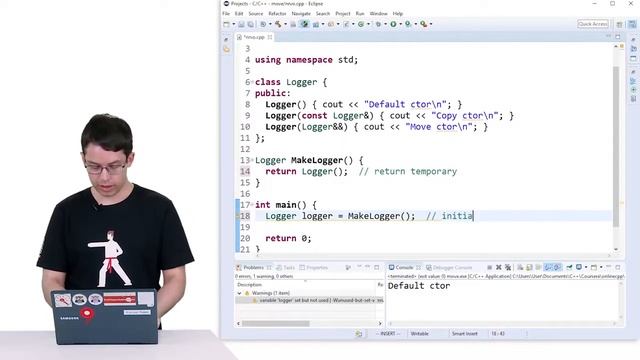Open dropdown arrow next to Run icon
Screen dimensions: 640x360
click(400, 24)
